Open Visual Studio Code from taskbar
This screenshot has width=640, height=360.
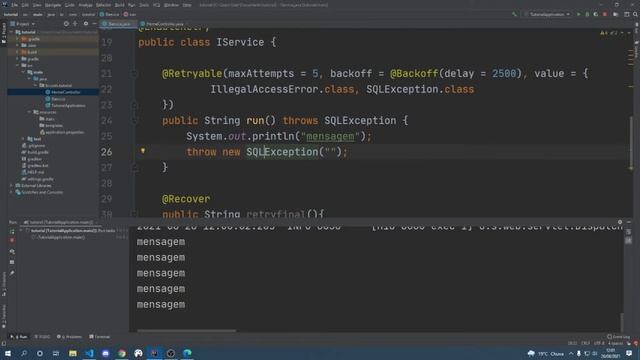pyautogui.click(x=89, y=353)
